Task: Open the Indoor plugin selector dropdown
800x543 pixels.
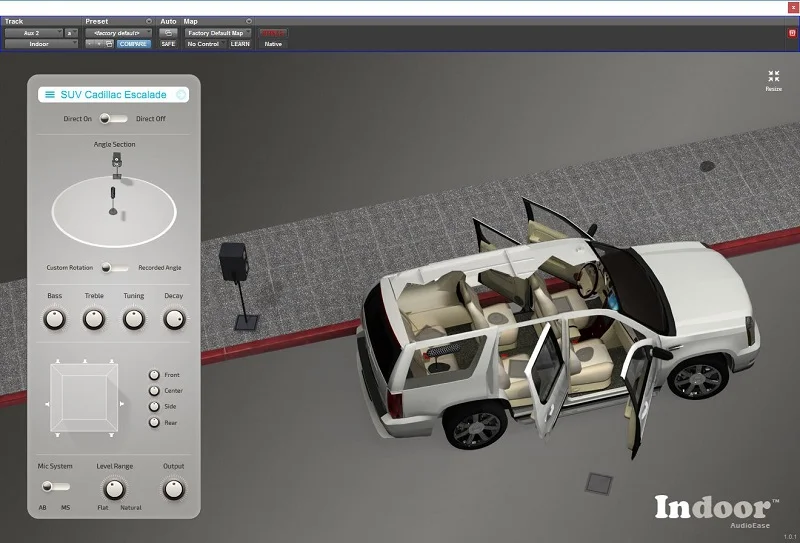Action: pyautogui.click(x=41, y=44)
